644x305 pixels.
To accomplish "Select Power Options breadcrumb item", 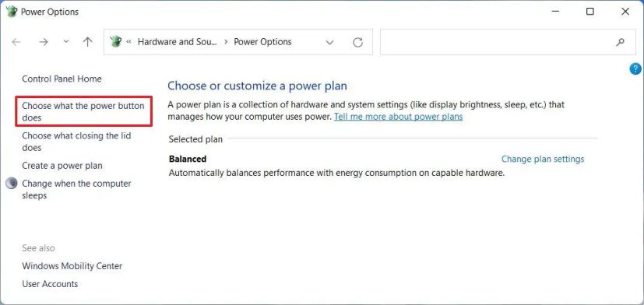I will [263, 42].
